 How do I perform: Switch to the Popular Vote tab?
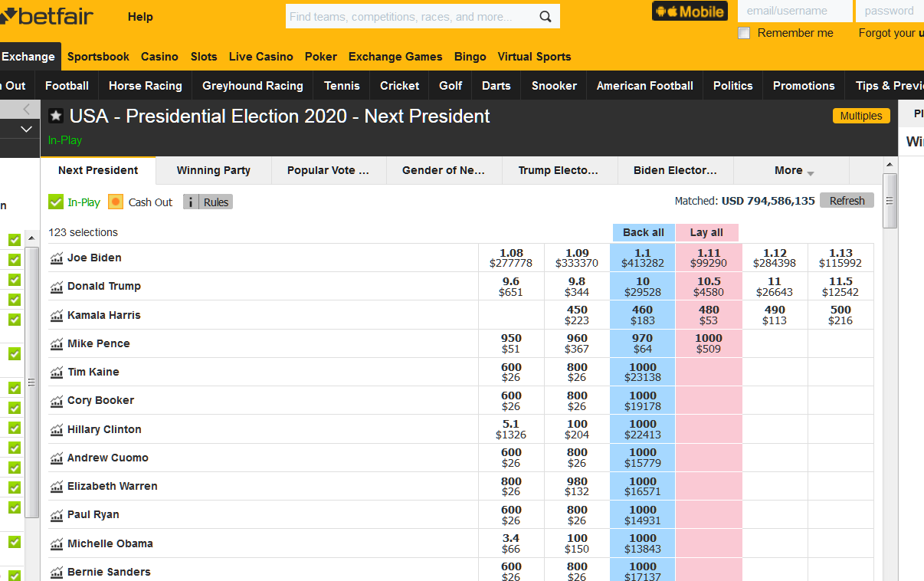click(329, 171)
